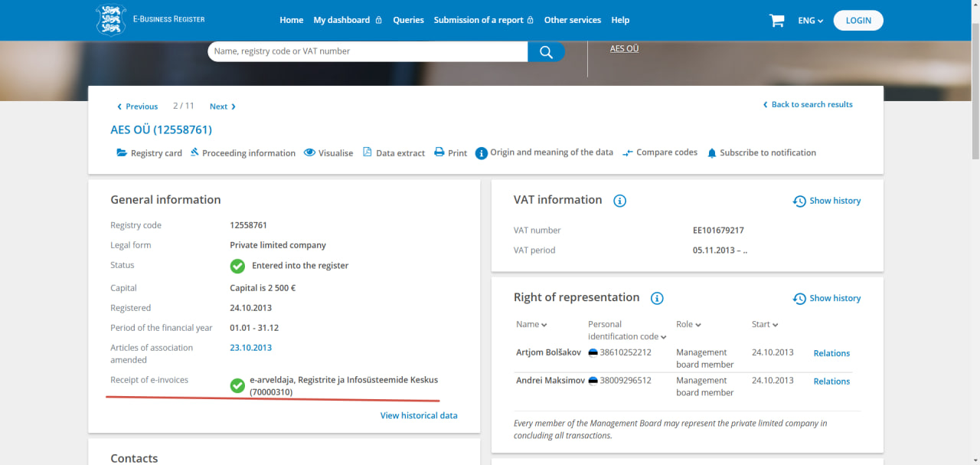980x465 pixels.
Task: Click the 23.10.2013 articles amended link
Action: pyautogui.click(x=250, y=348)
